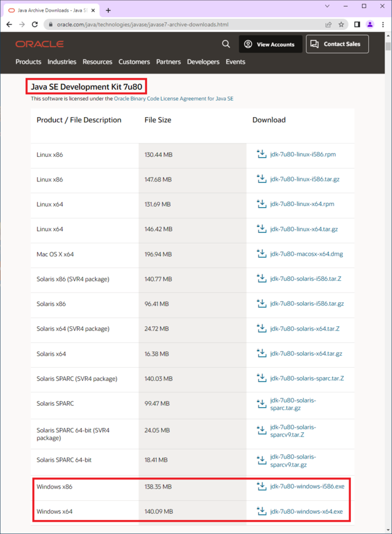Click the scrollbar up arrow
Viewport: 392px width, 534px height.
pos(388,36)
